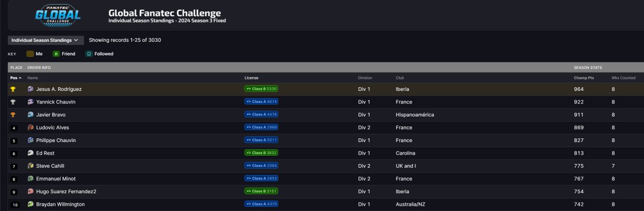Sort by the Wks Counted column header

[623, 78]
